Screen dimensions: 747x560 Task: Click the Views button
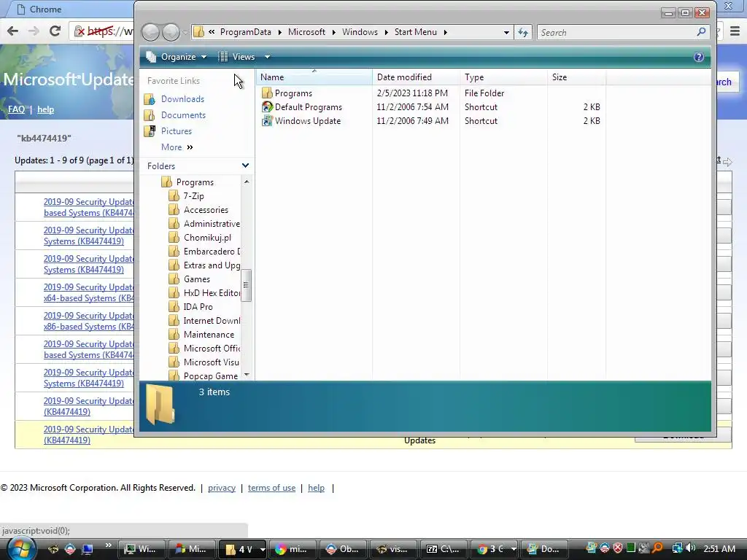pyautogui.click(x=237, y=57)
